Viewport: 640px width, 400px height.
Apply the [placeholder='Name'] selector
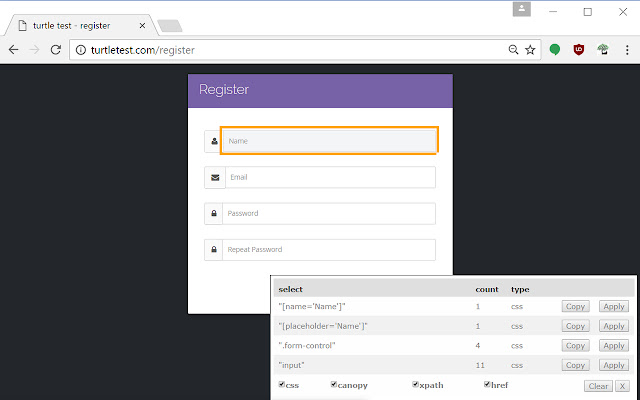pos(614,326)
